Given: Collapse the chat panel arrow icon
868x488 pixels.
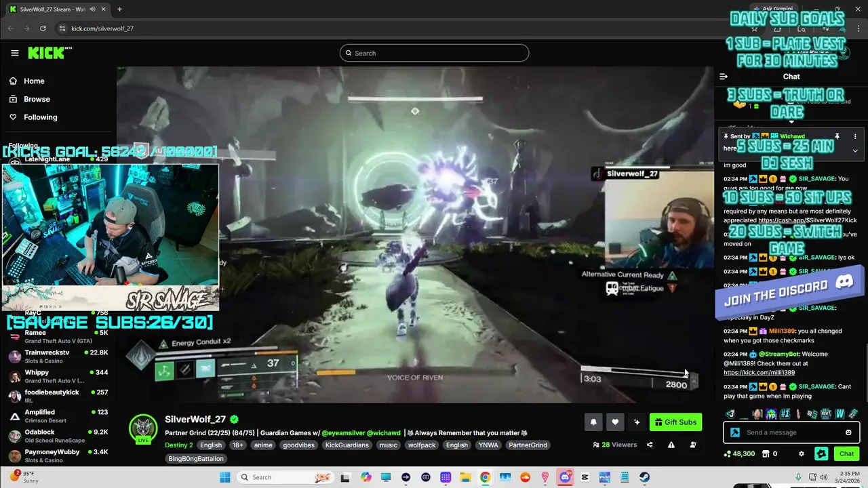Looking at the screenshot, I should click(x=724, y=77).
